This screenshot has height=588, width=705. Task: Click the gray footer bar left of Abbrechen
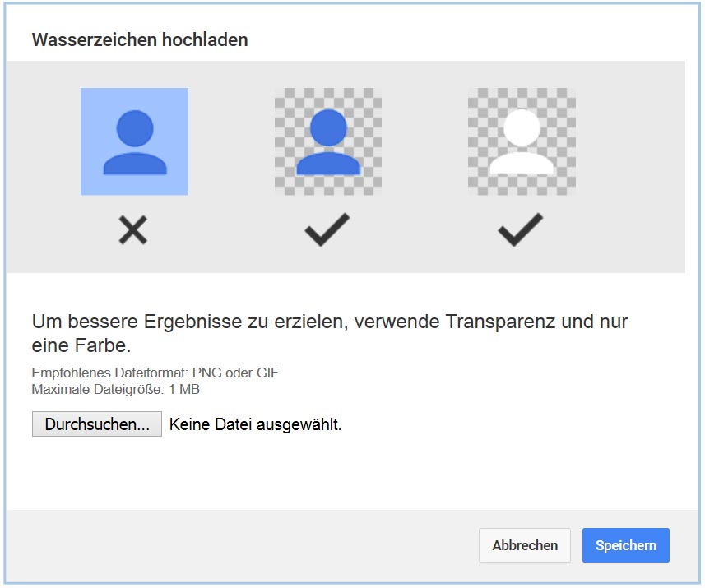point(247,545)
